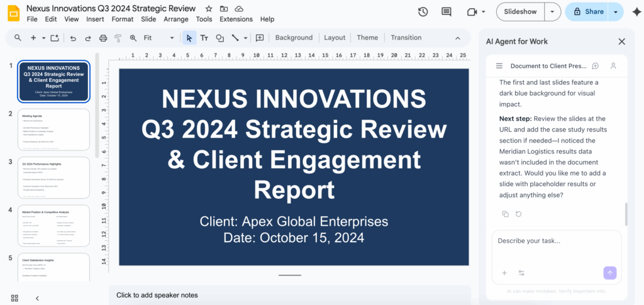644x305 pixels.
Task: Switch to grid view
Action: pyautogui.click(x=14, y=298)
